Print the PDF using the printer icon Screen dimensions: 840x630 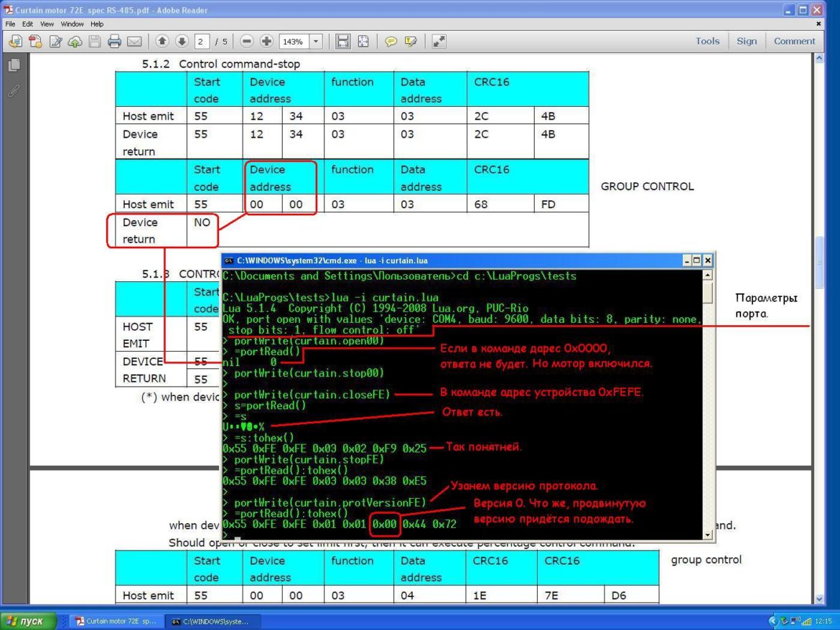[x=114, y=41]
